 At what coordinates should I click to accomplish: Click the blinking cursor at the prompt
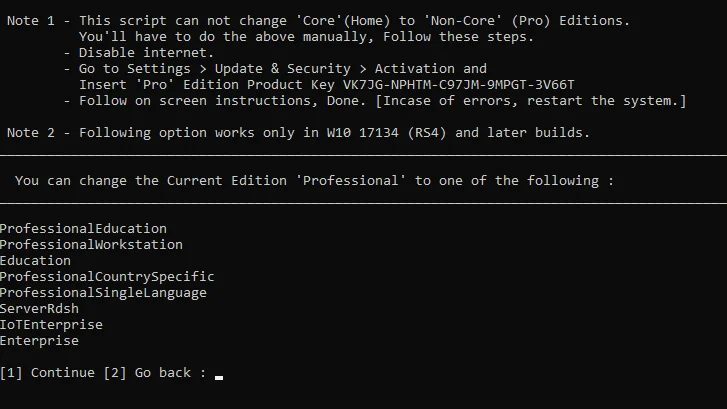tap(219, 377)
